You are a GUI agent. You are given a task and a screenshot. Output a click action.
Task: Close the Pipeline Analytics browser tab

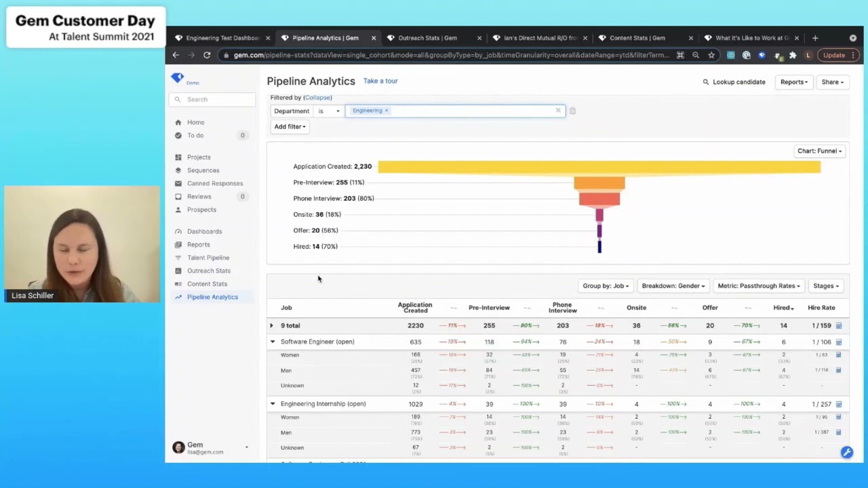pos(374,38)
